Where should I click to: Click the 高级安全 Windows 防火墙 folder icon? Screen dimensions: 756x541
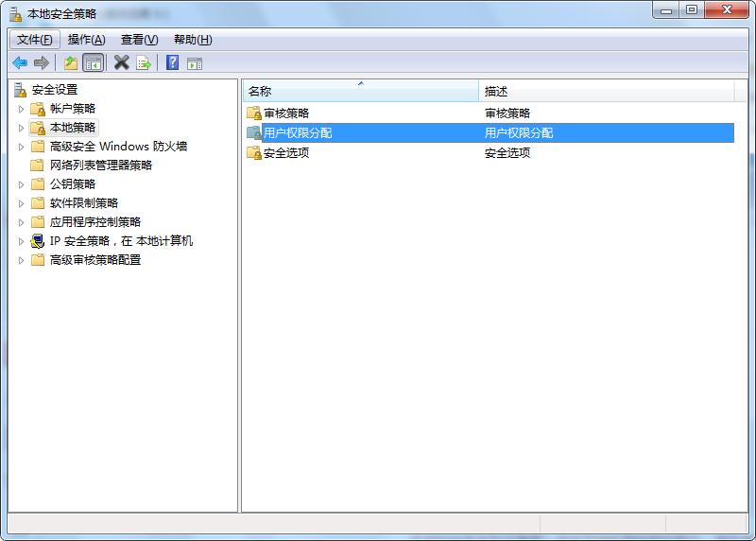38,147
